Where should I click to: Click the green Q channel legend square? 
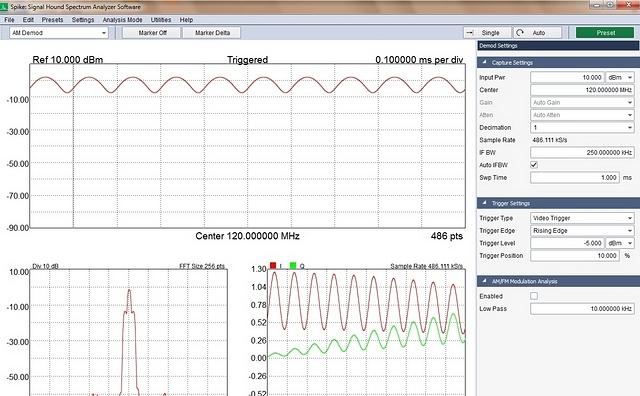point(293,265)
